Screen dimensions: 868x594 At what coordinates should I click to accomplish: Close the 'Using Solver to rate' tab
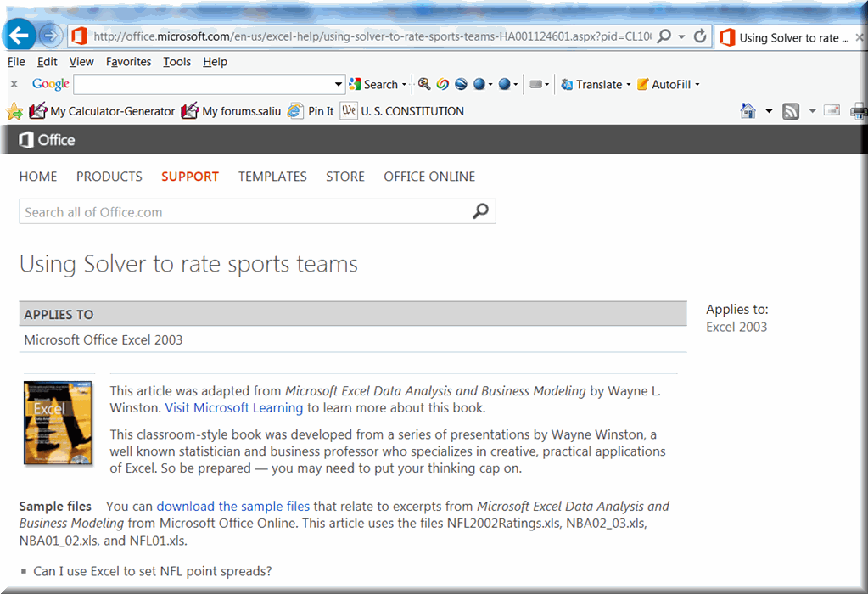(860, 37)
